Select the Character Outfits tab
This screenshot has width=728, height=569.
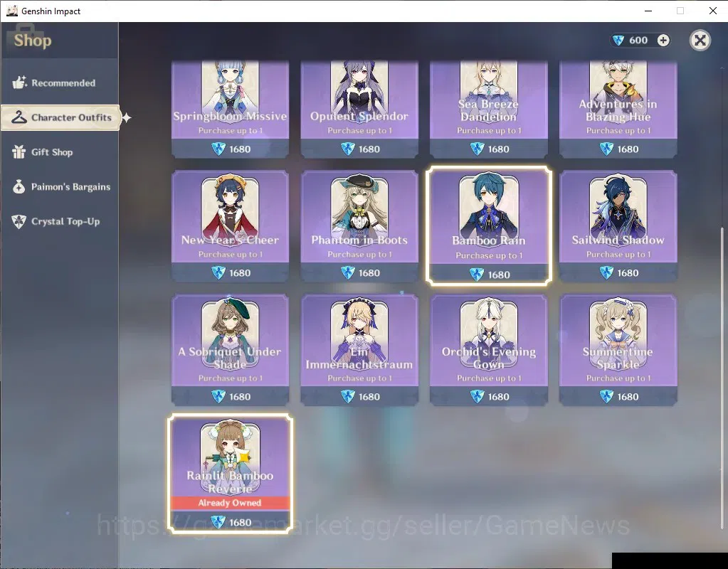[60, 117]
